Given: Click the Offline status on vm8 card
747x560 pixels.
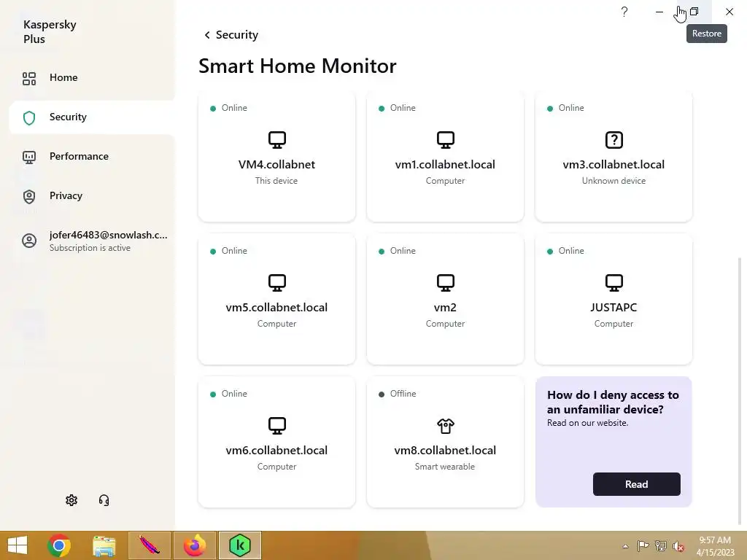Looking at the screenshot, I should coord(398,394).
